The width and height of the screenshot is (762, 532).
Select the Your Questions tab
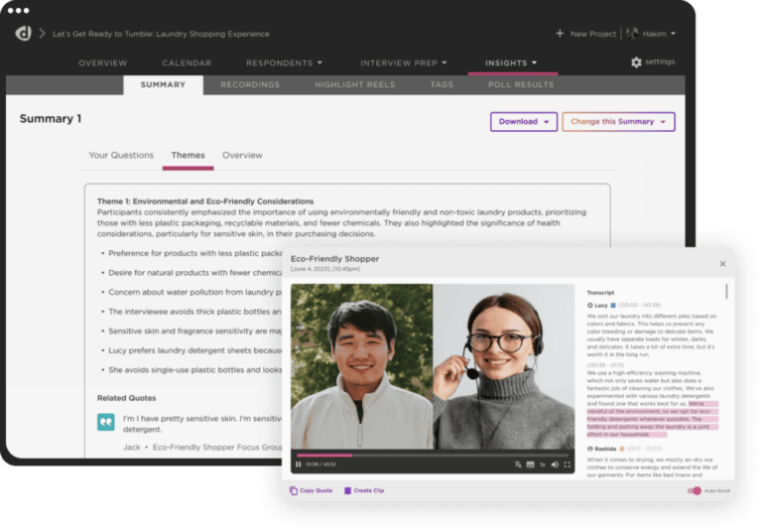coord(121,155)
